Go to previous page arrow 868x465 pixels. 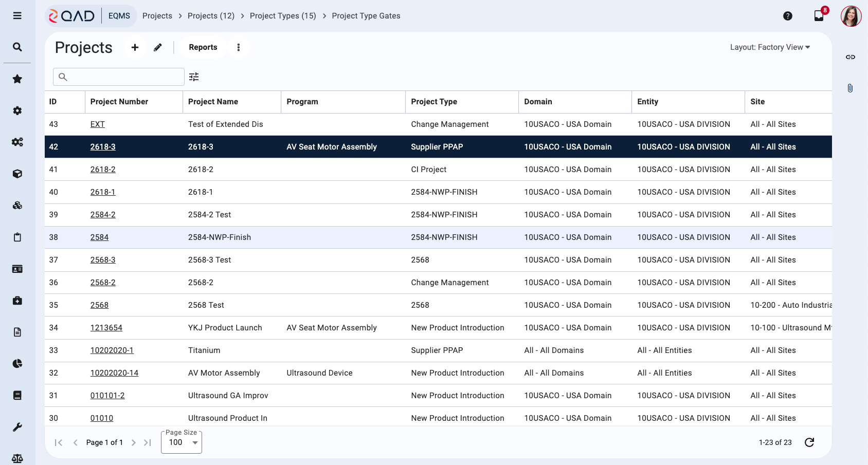click(76, 442)
